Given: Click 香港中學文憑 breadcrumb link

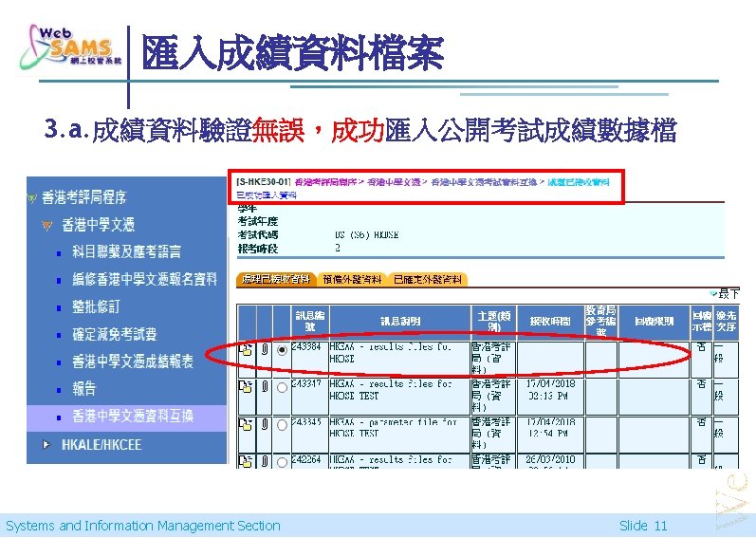Looking at the screenshot, I should point(393,182).
